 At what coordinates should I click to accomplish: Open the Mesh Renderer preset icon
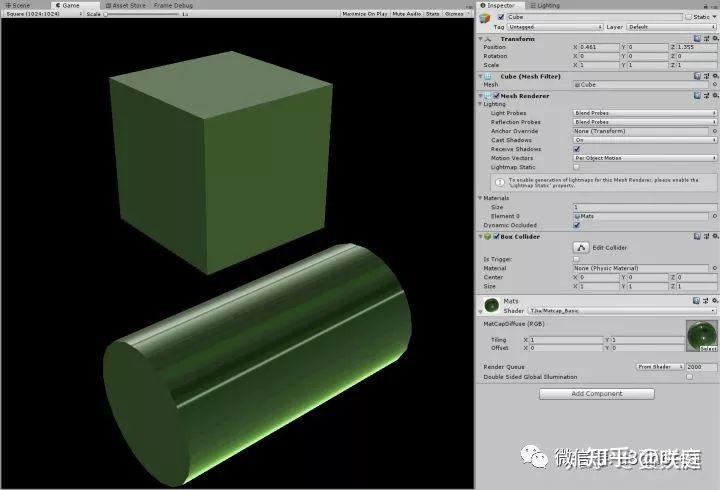point(706,96)
